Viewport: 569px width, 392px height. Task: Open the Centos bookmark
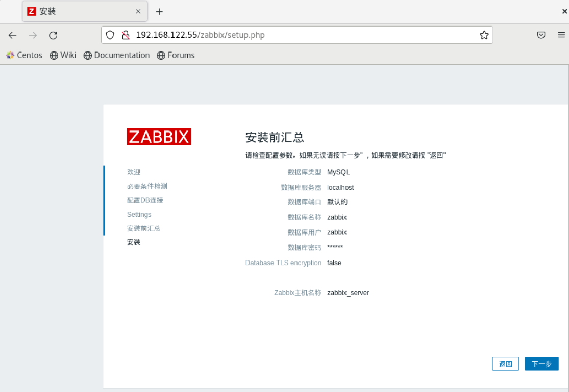pos(24,55)
